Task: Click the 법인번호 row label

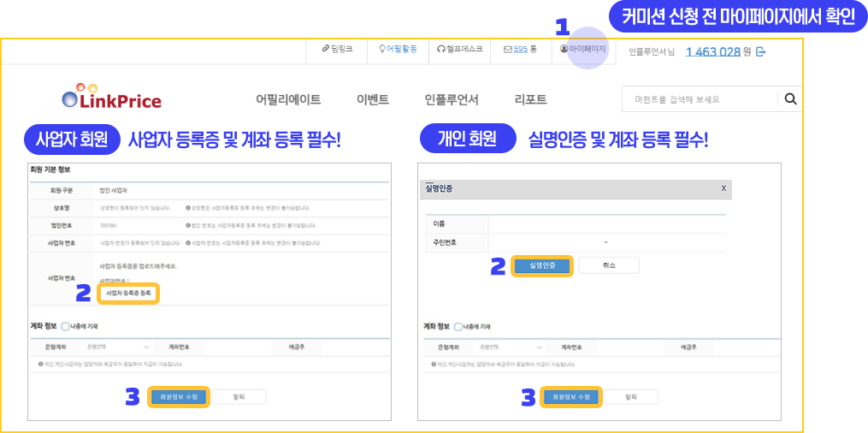Action: [62, 225]
